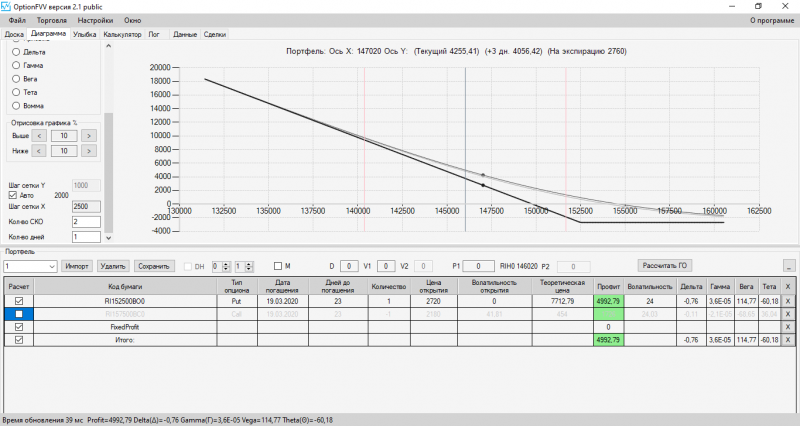This screenshot has width=800, height=426.
Task: Click the X icon in FixedProfit row
Action: (x=788, y=327)
